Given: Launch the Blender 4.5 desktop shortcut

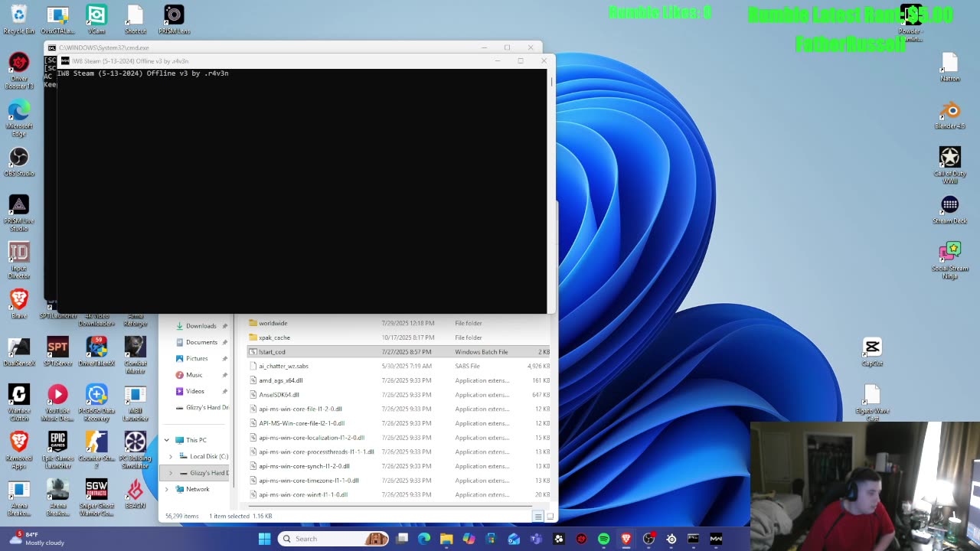Looking at the screenshot, I should [x=949, y=112].
